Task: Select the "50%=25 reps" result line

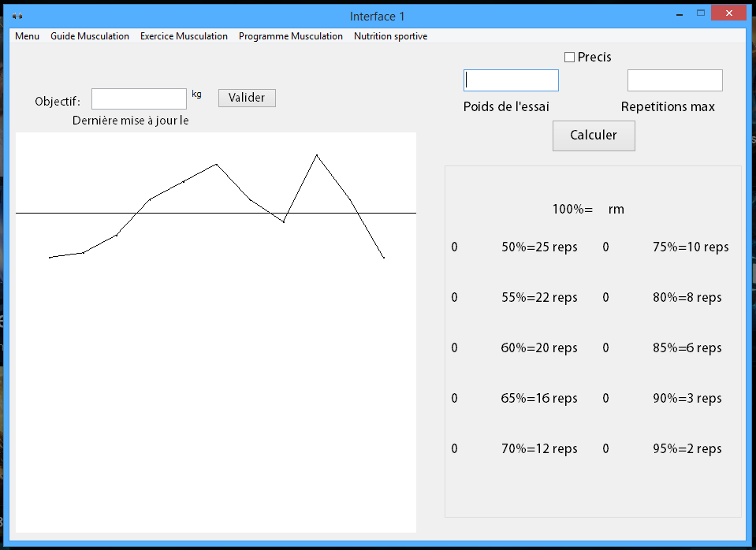Action: tap(539, 247)
